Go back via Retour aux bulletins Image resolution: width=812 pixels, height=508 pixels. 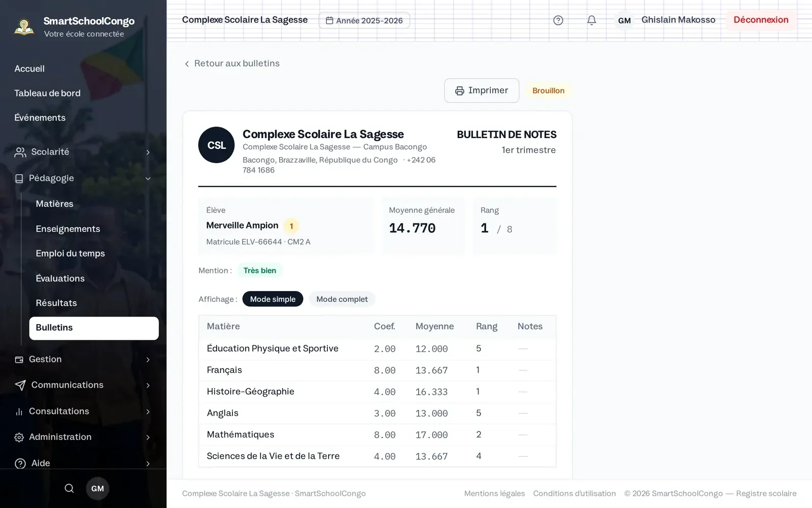[231, 63]
